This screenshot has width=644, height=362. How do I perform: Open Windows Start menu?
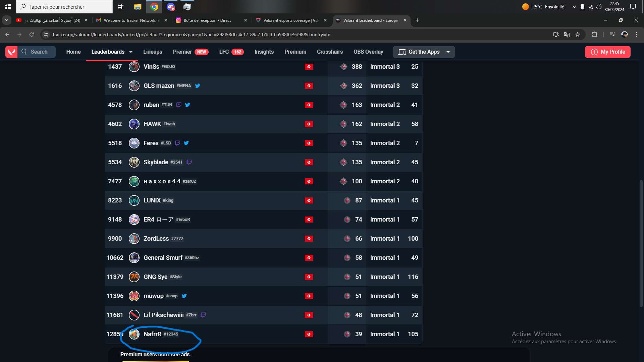(x=8, y=7)
